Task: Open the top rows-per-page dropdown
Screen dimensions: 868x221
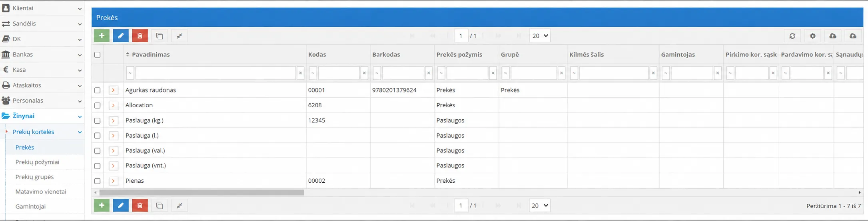Action: pos(540,36)
